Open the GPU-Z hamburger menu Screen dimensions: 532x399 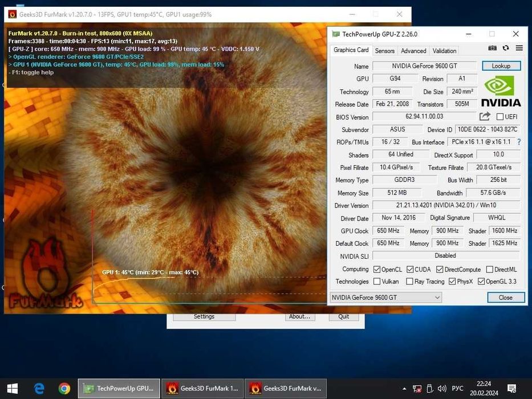pos(519,48)
